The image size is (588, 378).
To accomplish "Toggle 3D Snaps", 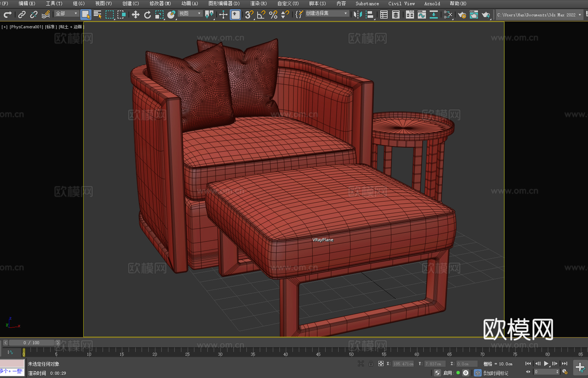I will coord(249,14).
